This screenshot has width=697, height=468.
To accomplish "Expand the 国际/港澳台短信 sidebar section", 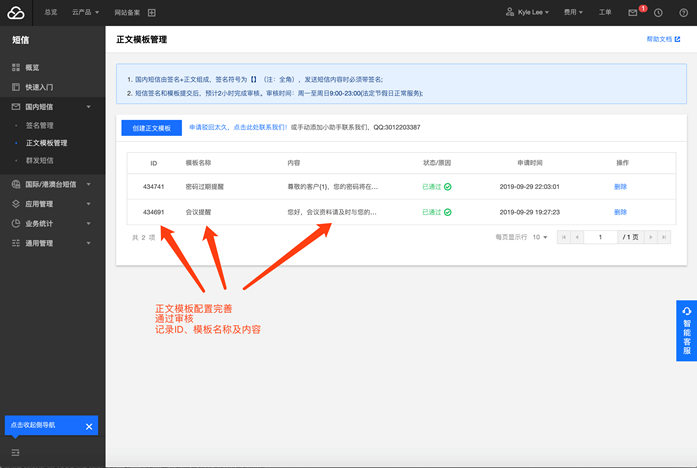I will (52, 184).
